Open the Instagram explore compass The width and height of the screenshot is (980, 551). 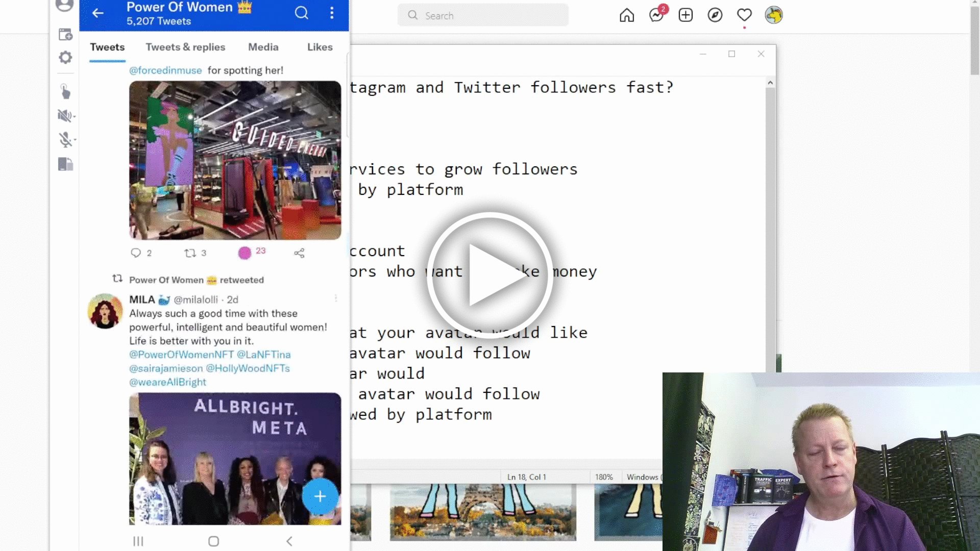(715, 15)
